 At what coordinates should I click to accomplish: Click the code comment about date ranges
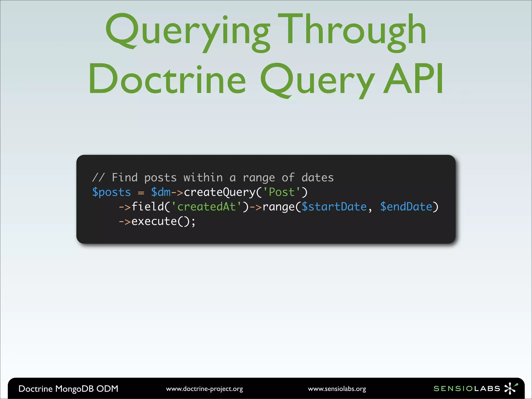click(x=213, y=178)
